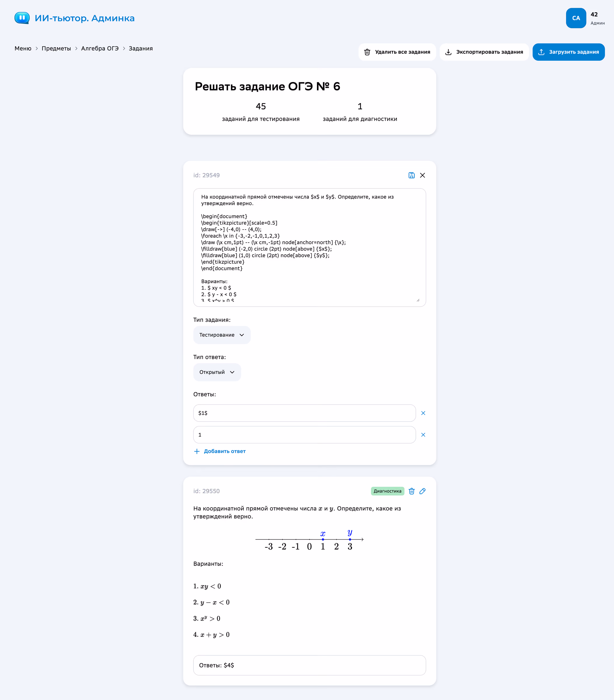Click the 45 заданий для тестирования counter

pyautogui.click(x=261, y=112)
